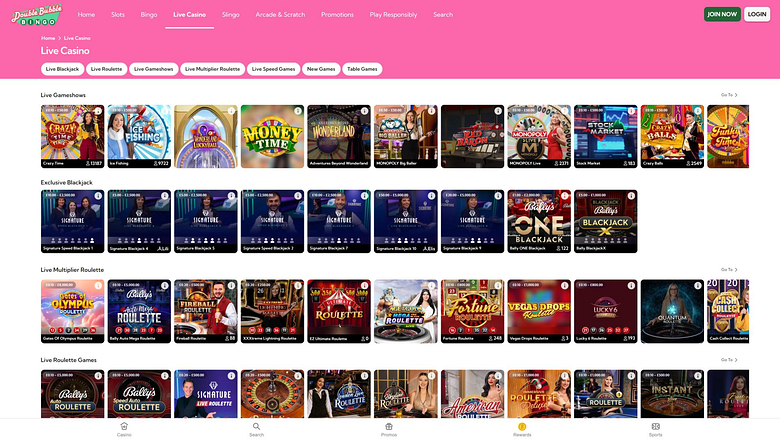
Task: Select the Live Blackjack filter chip
Action: click(x=62, y=69)
